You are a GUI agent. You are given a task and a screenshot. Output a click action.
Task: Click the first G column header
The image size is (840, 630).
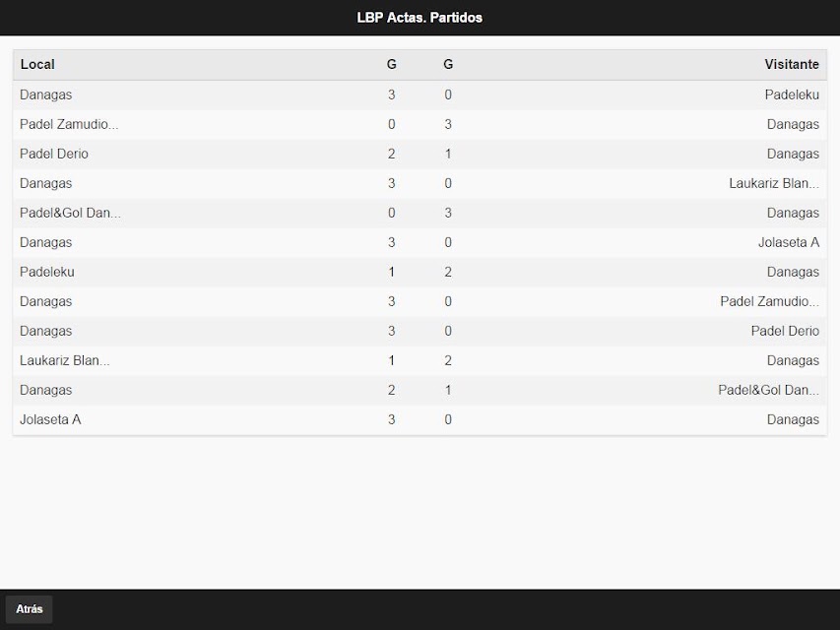(392, 64)
